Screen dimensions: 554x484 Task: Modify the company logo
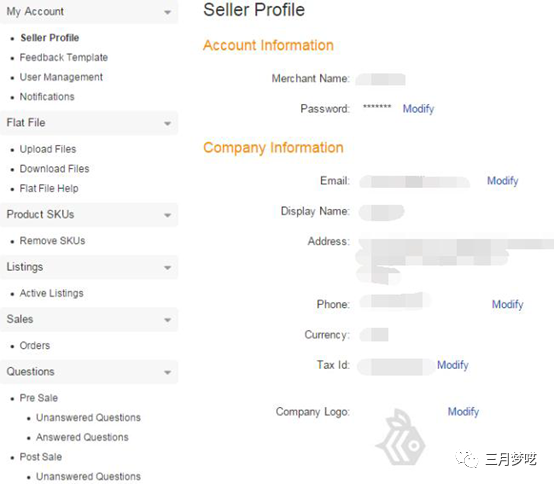pyautogui.click(x=463, y=412)
